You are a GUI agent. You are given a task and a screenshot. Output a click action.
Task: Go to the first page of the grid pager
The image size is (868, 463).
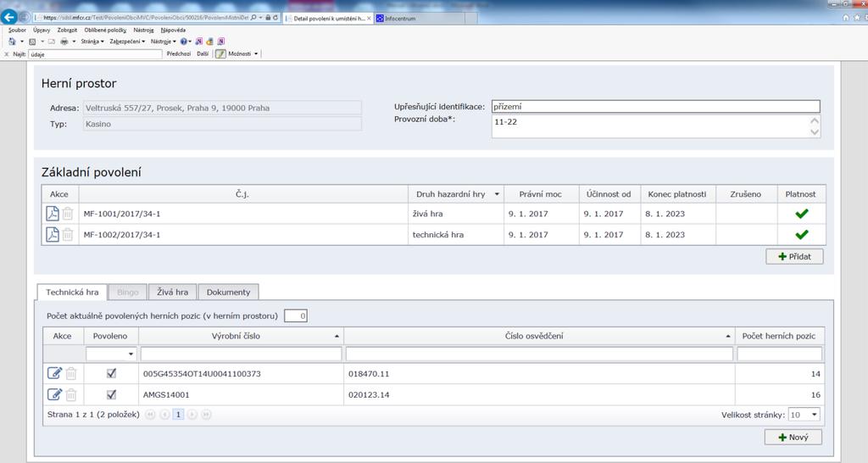(150, 415)
